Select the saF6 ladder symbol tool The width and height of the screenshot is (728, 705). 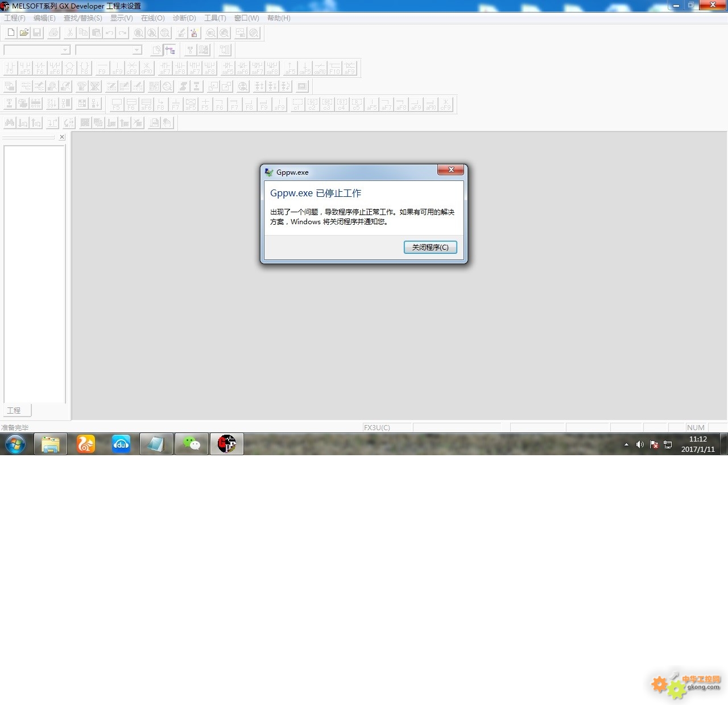point(242,68)
